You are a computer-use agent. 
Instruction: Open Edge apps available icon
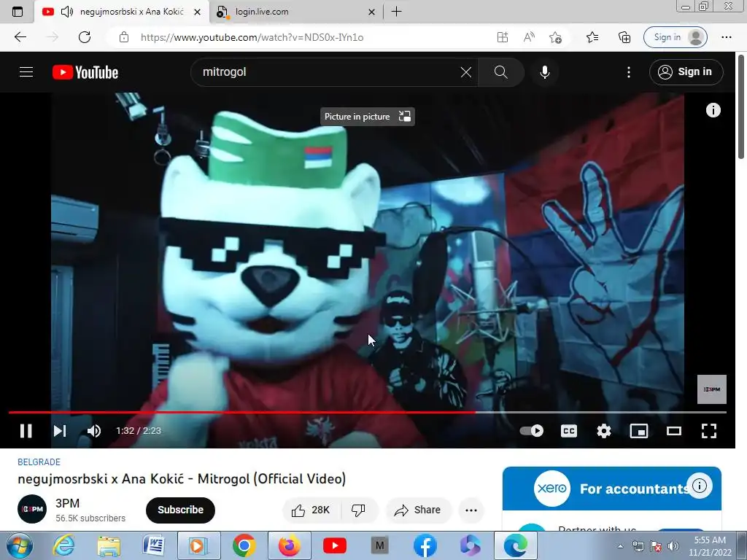pos(503,37)
